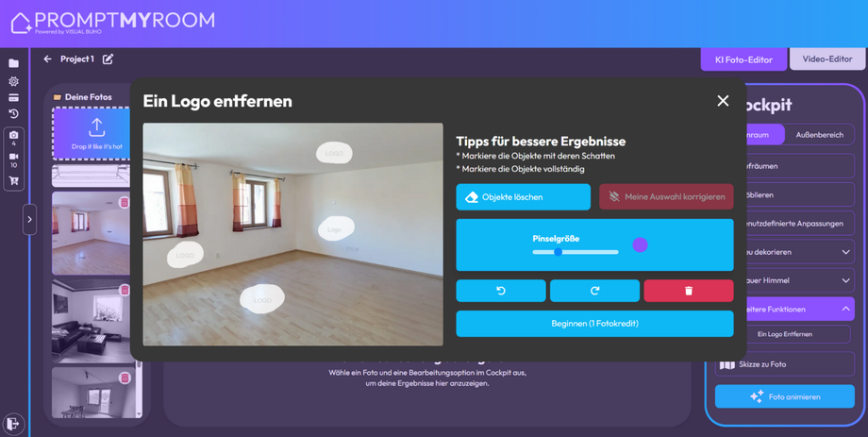The height and width of the screenshot is (437, 868).
Task: Open the folder icon in left sidebar
Action: coord(13,63)
